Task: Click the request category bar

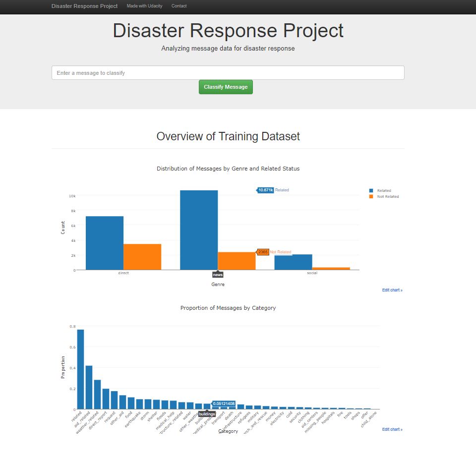Action: tap(114, 400)
